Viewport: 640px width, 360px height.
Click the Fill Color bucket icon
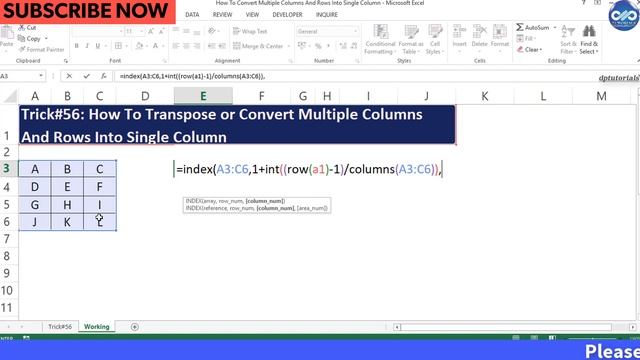click(139, 46)
